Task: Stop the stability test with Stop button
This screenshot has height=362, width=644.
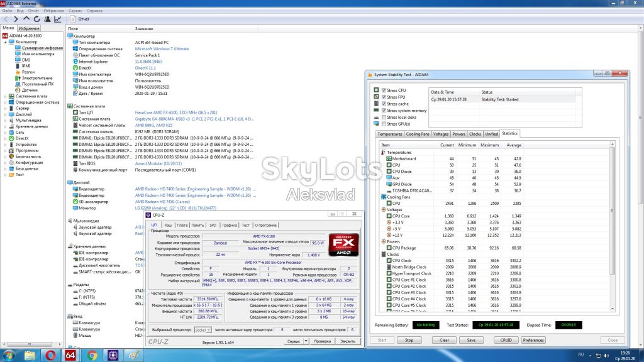Action: tap(409, 340)
